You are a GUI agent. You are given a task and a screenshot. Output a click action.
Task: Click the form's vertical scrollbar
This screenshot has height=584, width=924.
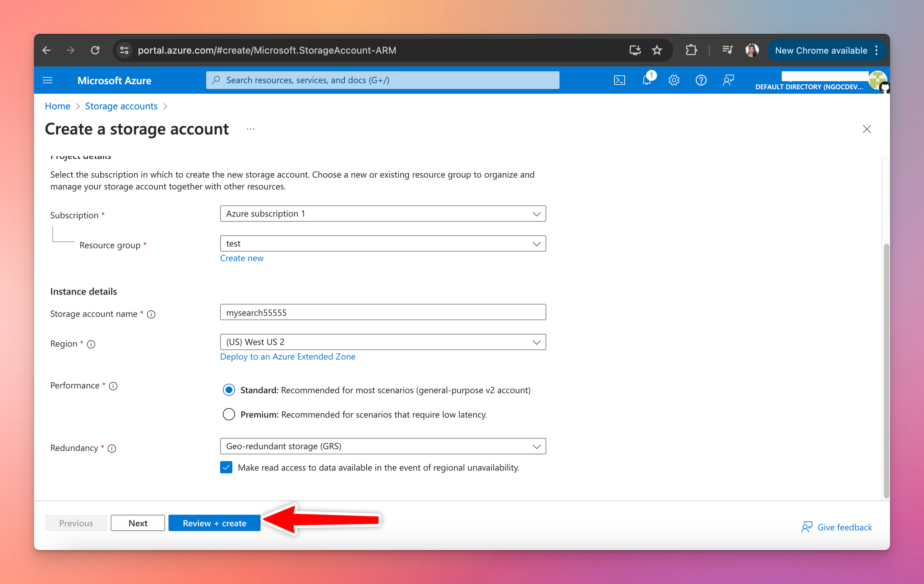(887, 371)
